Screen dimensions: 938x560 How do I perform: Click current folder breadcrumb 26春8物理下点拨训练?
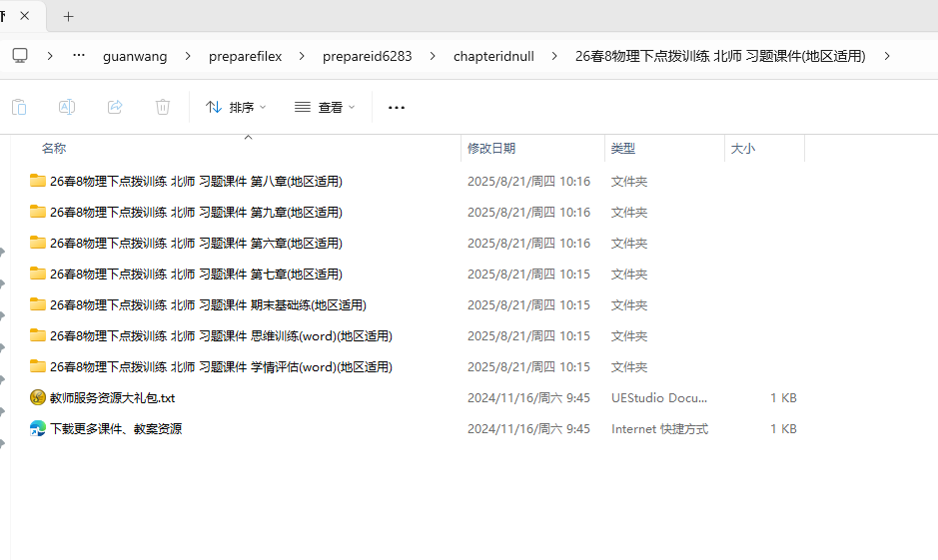720,56
